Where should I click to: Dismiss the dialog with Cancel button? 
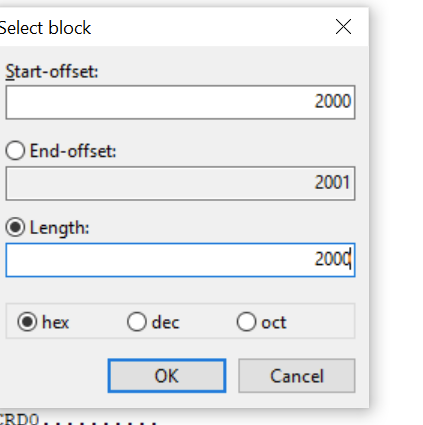(297, 376)
